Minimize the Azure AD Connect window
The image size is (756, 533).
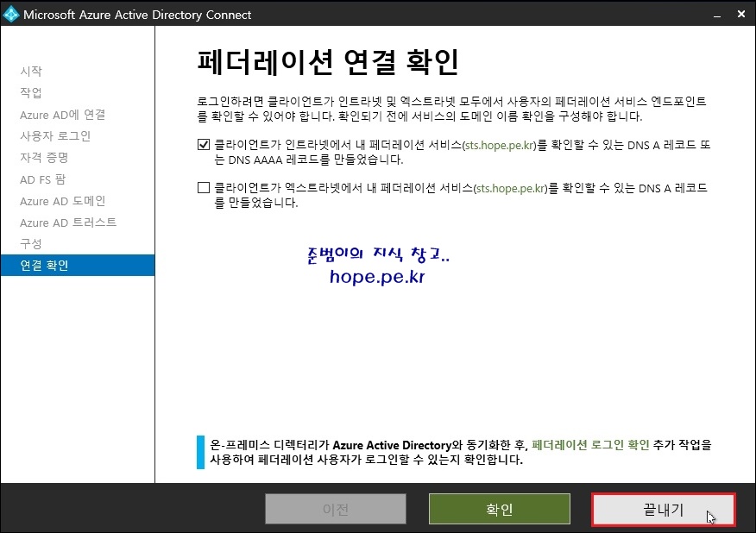(x=717, y=15)
